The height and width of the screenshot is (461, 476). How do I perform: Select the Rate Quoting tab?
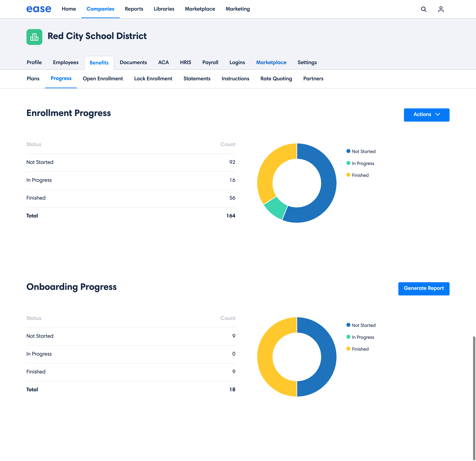coord(276,79)
